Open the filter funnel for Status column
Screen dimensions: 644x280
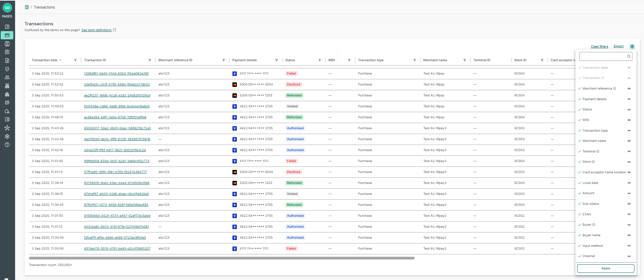[320, 60]
